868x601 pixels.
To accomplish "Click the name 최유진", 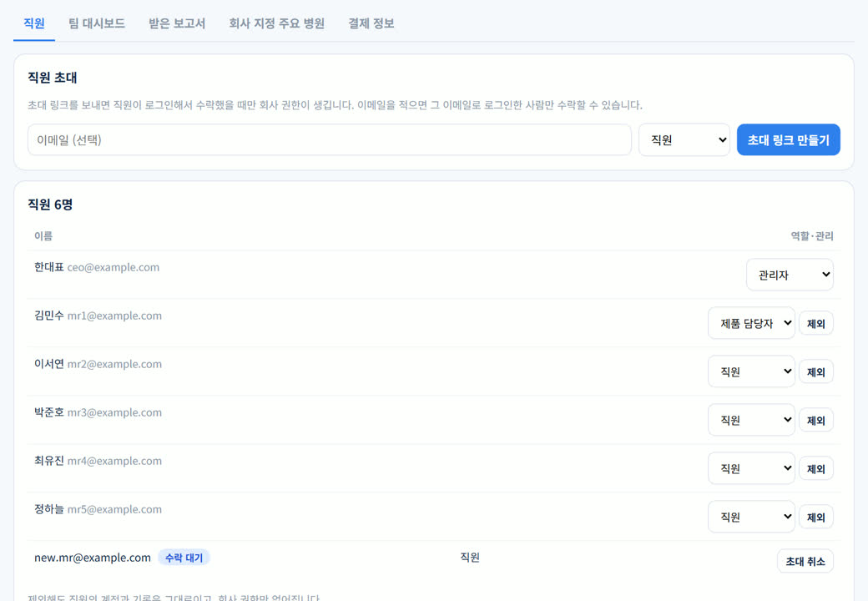I will tap(48, 461).
